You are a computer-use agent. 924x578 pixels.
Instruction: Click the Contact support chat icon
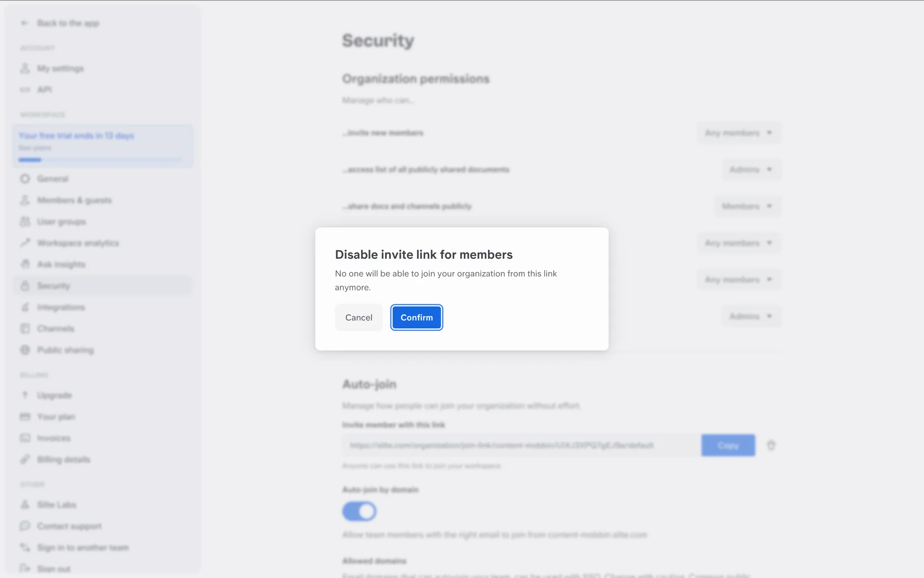tap(25, 526)
